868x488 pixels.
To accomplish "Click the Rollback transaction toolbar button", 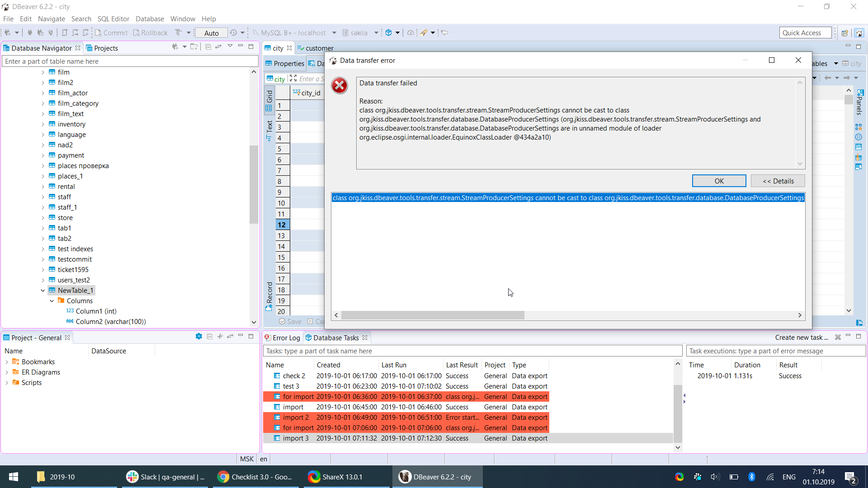I will (150, 33).
